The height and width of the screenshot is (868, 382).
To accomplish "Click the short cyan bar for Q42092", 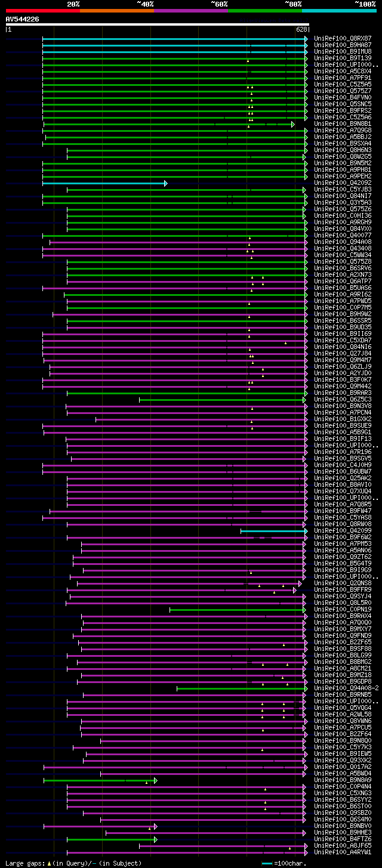I will 104,183.
